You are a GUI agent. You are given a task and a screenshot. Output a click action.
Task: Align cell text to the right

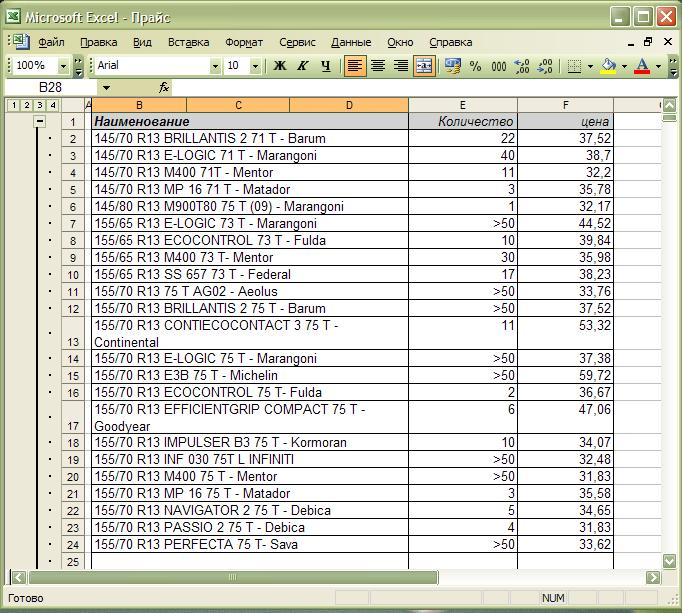401,66
